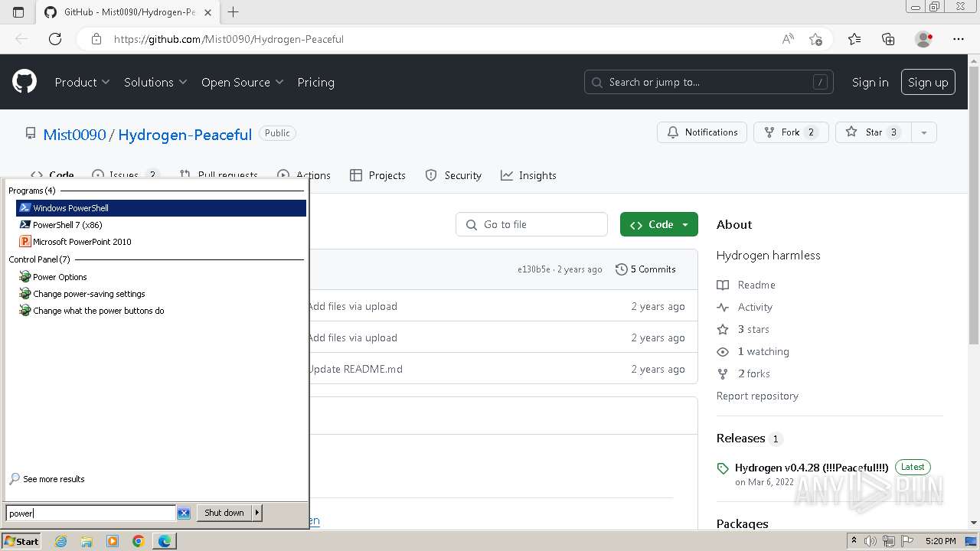Toggle Read aloud icon in address bar
This screenshot has width=980, height=551.
(788, 39)
